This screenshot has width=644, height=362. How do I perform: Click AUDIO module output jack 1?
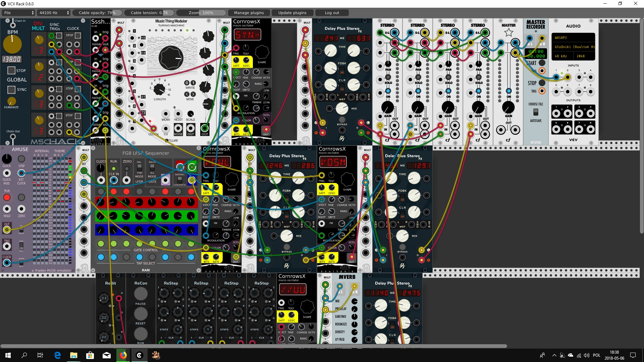[x=556, y=114]
